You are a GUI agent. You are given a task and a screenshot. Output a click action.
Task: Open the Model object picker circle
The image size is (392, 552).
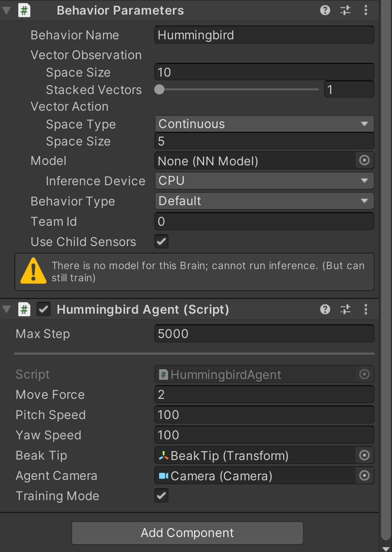(x=364, y=160)
